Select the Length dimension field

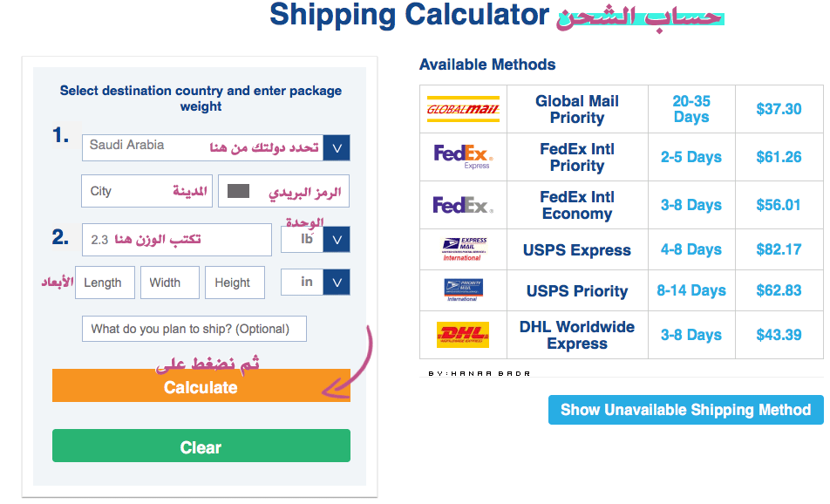[105, 283]
